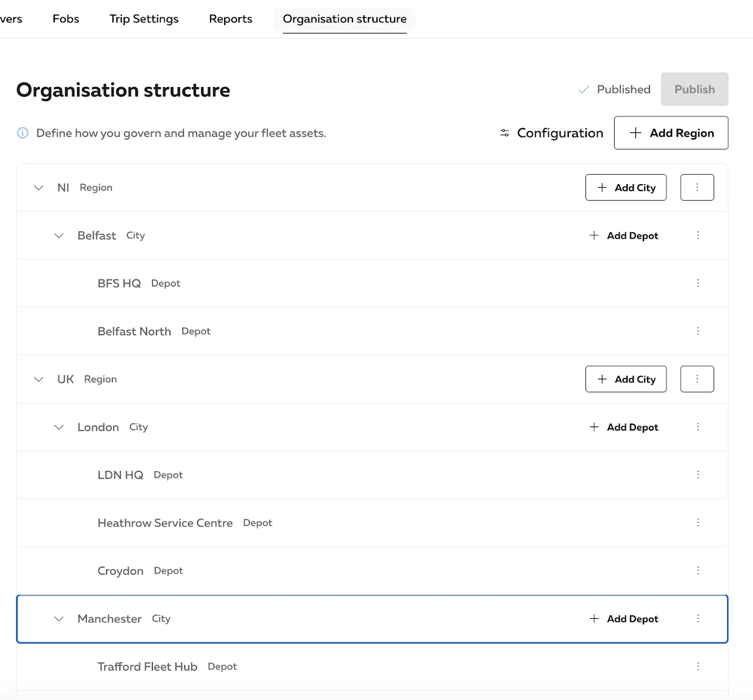Click the Manchester city name
The height and width of the screenshot is (700, 753).
tap(109, 619)
